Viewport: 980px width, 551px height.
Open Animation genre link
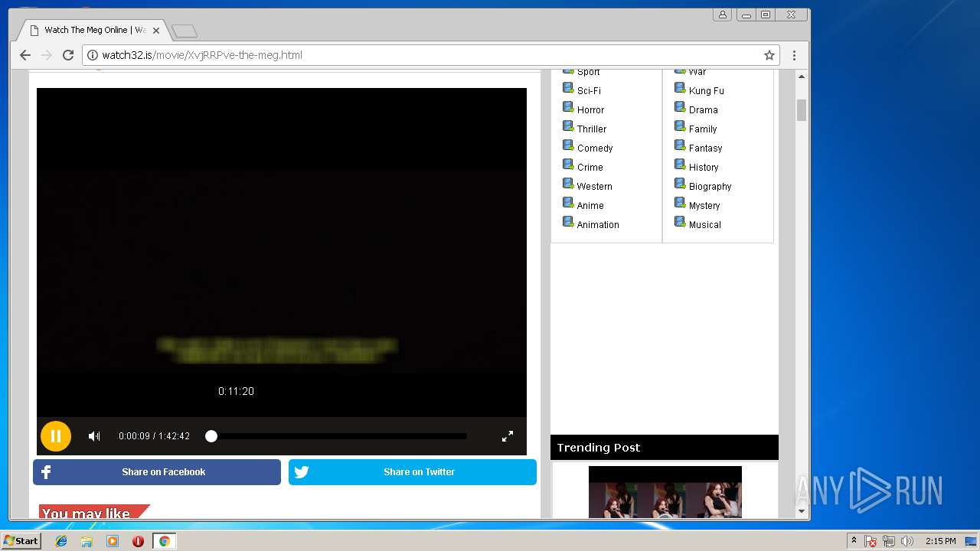tap(598, 224)
